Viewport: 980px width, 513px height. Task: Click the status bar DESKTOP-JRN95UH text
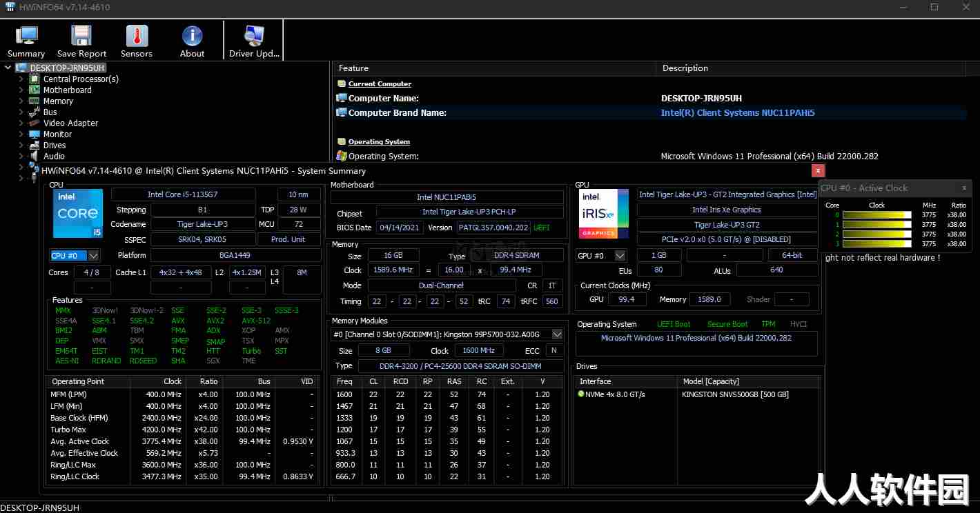[41, 507]
